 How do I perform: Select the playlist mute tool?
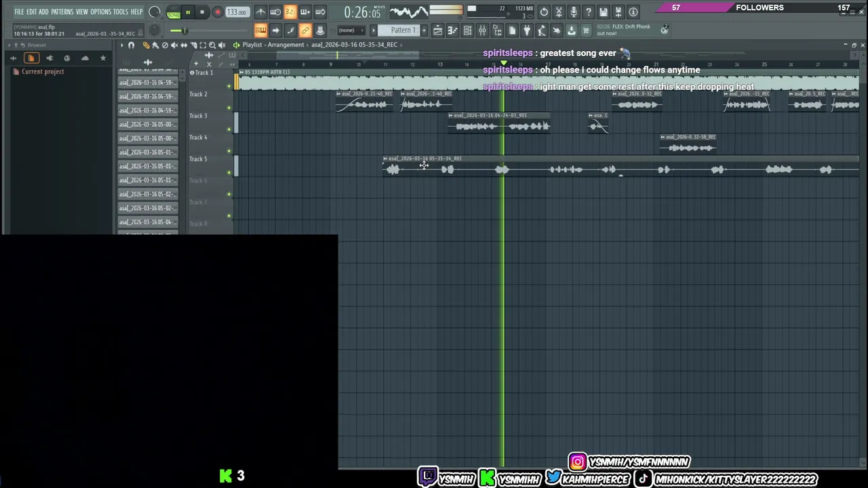[x=174, y=45]
